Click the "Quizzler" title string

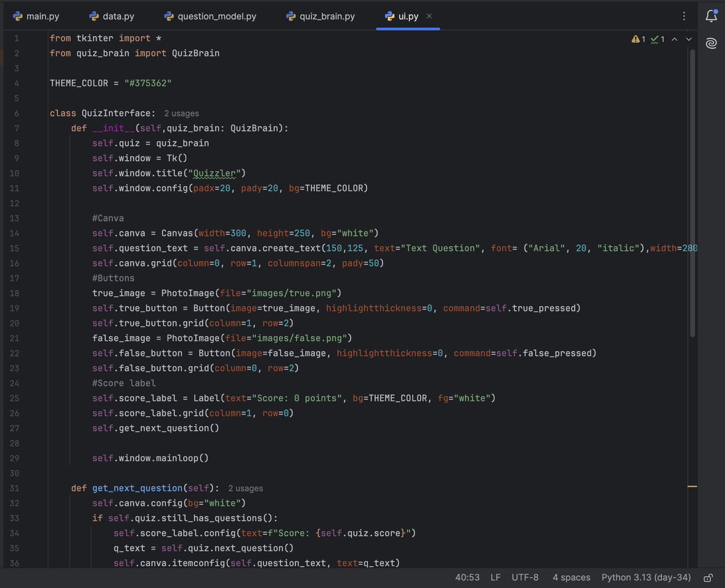214,173
